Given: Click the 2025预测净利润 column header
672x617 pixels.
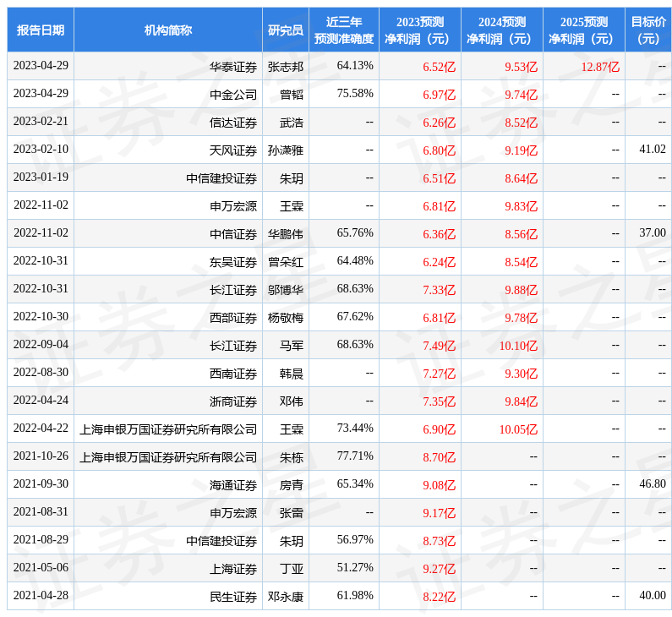Looking at the screenshot, I should click(x=584, y=30).
